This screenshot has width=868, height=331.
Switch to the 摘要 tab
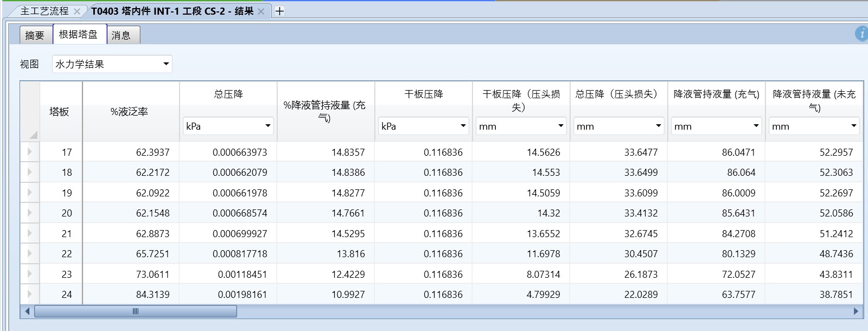(35, 35)
